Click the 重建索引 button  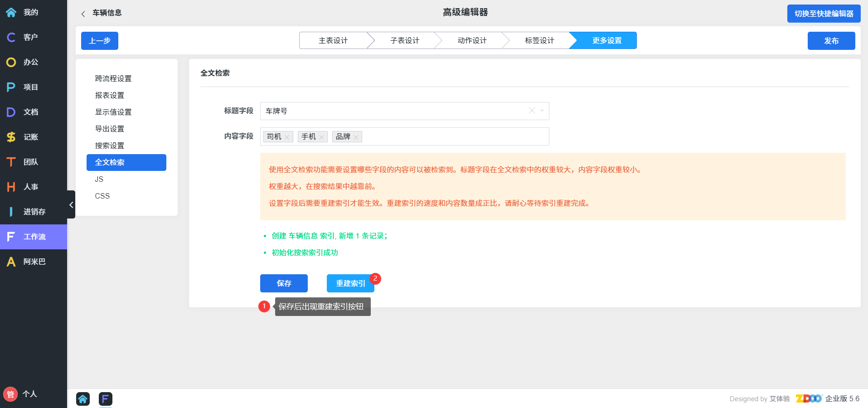coord(350,283)
